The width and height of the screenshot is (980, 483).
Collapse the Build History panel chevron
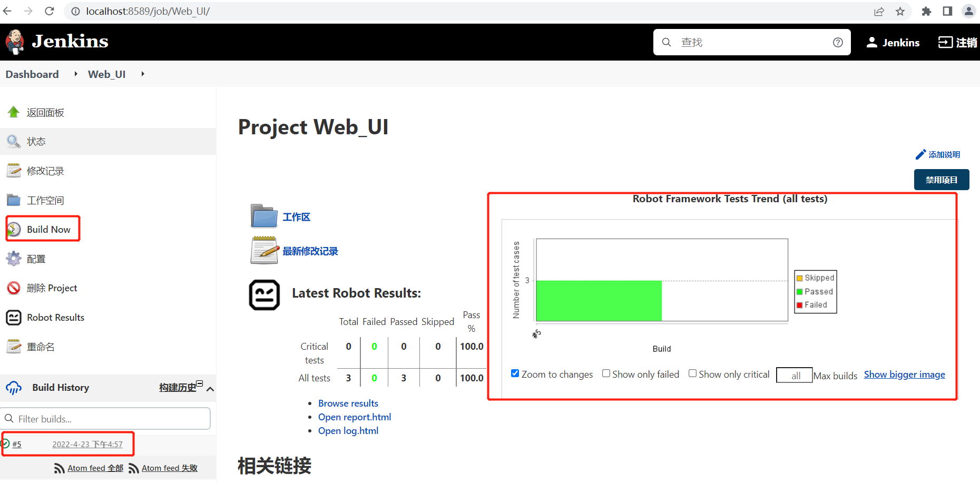tap(210, 389)
